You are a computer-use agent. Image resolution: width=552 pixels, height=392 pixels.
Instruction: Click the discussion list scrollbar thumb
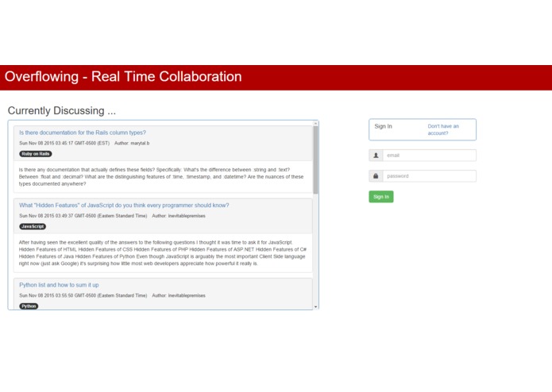[x=315, y=160]
